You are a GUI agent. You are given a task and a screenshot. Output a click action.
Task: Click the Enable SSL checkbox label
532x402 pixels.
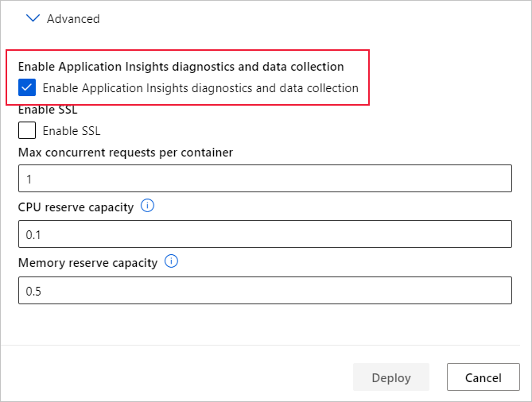[72, 131]
